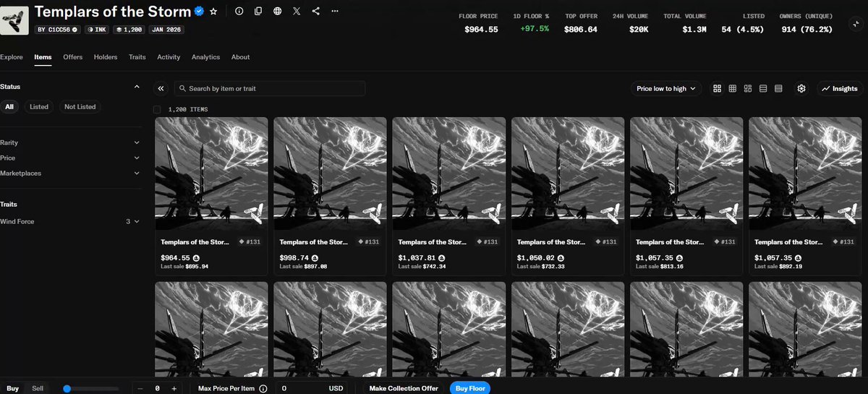This screenshot has height=394, width=868.
Task: Go to the Explore tab
Action: click(x=12, y=57)
